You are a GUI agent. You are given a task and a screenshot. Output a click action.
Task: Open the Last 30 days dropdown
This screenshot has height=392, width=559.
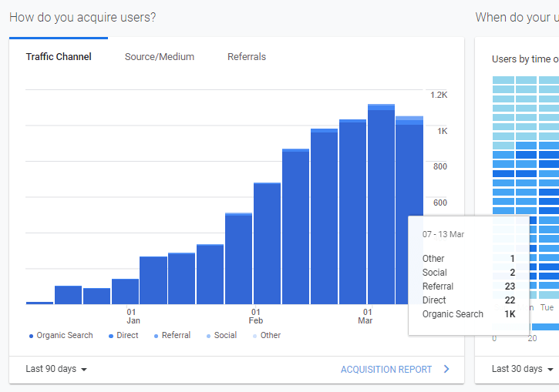[523, 369]
